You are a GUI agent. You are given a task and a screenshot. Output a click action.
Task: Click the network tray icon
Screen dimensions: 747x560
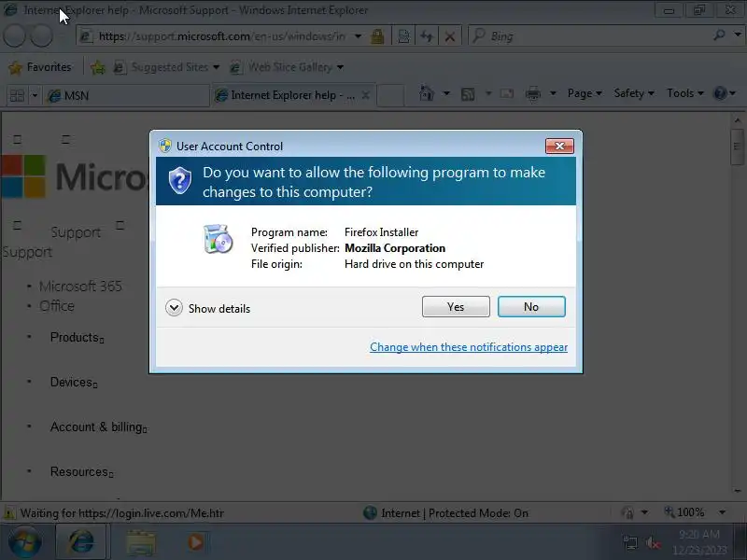click(630, 542)
